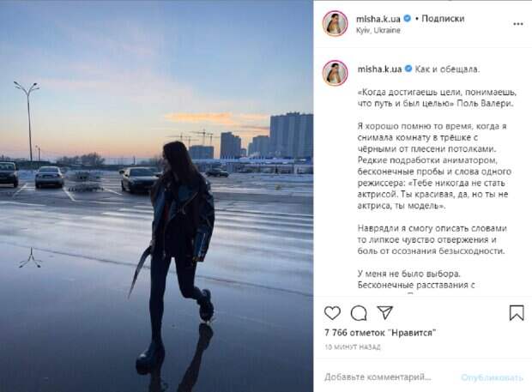View the 7 766 likes list
Screen dimensions: 532x392
[380, 333]
